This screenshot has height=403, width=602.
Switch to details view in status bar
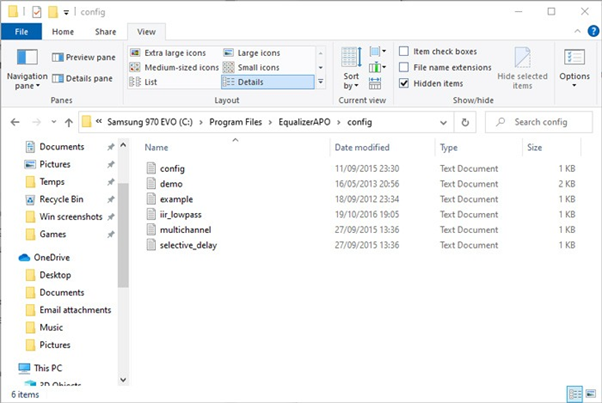[575, 394]
